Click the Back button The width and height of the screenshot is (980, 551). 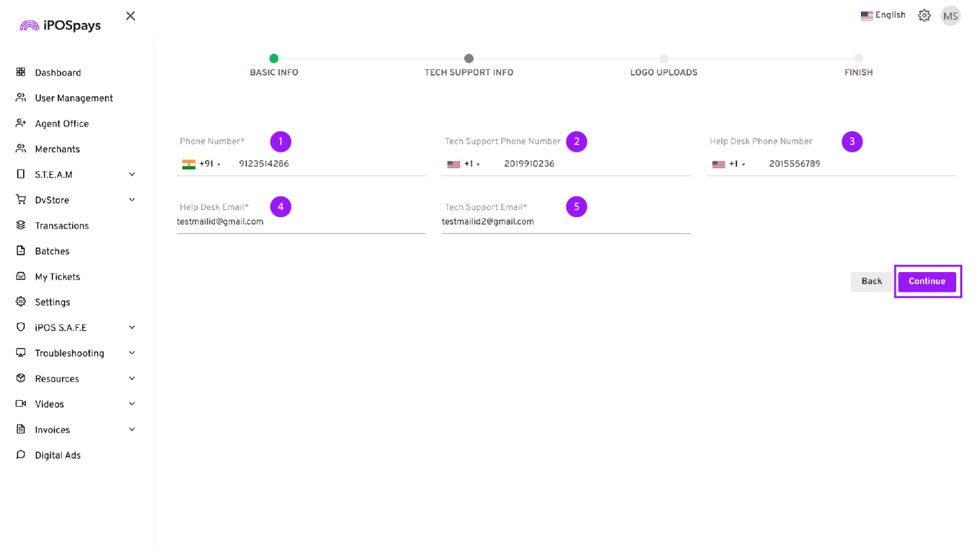871,282
